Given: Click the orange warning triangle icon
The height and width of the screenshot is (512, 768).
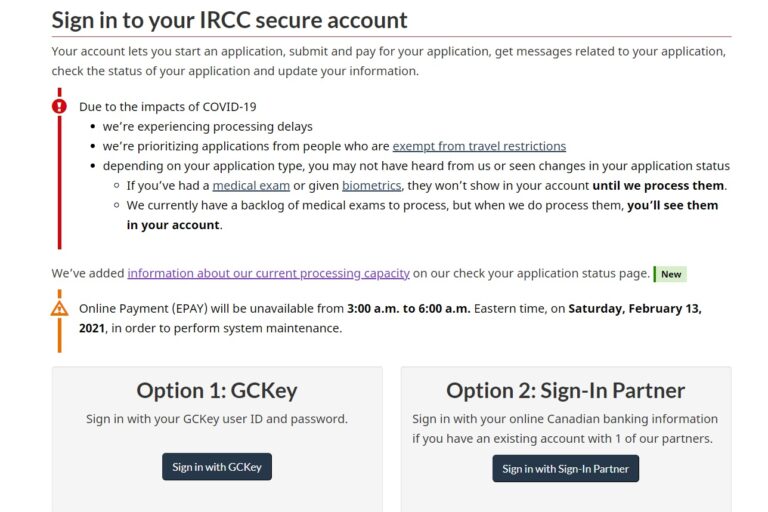Looking at the screenshot, I should pos(60,308).
